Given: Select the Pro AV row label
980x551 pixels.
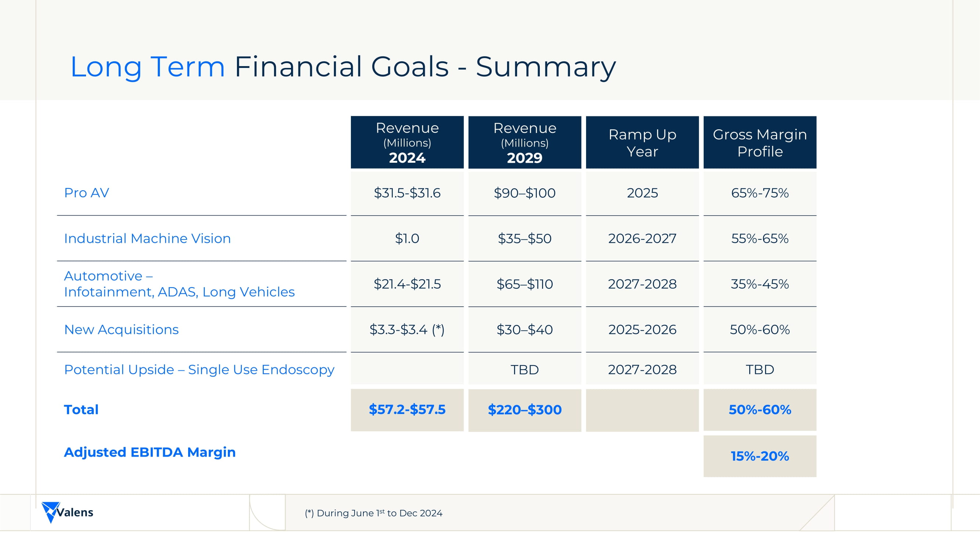Looking at the screenshot, I should click(87, 193).
